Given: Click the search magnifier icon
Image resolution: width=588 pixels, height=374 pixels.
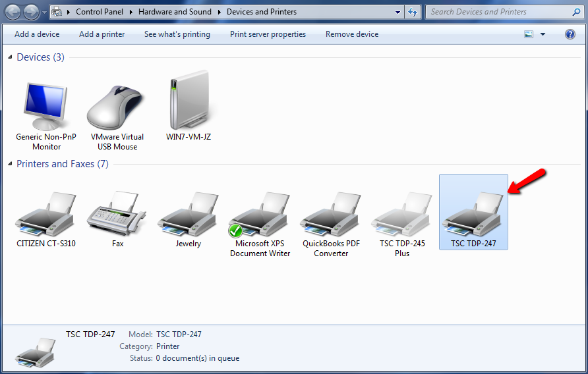Looking at the screenshot, I should (576, 12).
